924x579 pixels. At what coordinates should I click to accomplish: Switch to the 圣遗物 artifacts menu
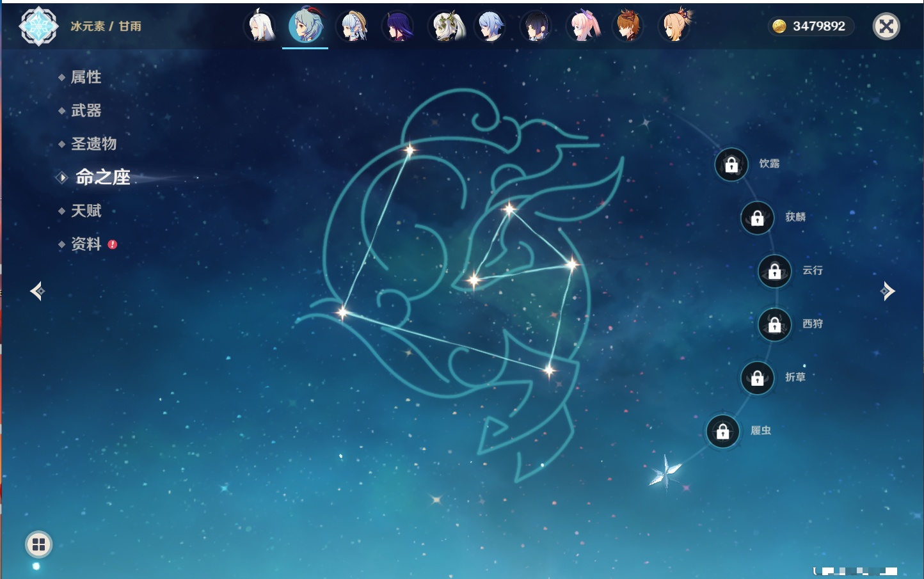93,144
